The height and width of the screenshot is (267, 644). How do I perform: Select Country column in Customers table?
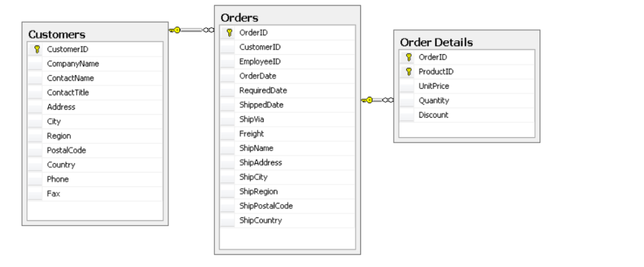click(x=95, y=164)
